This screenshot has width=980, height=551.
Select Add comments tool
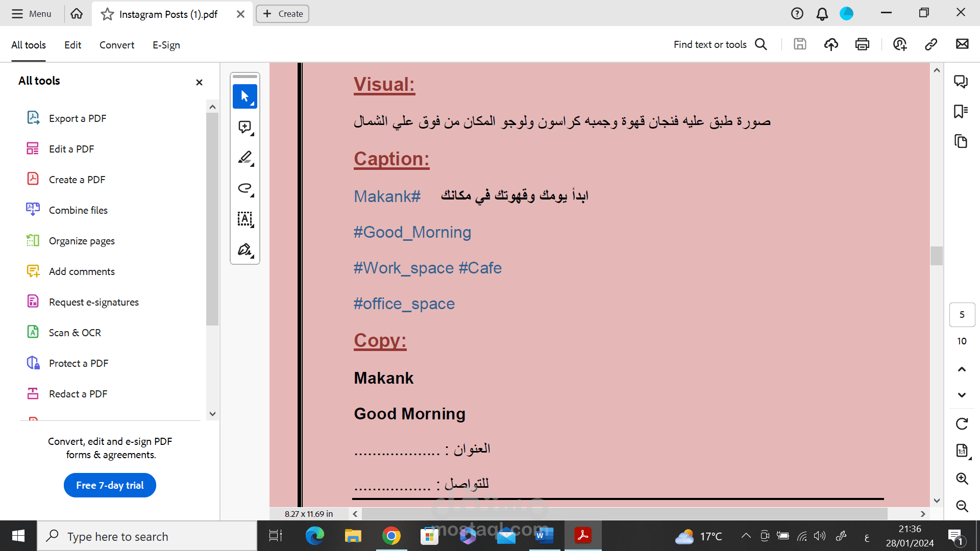(x=70, y=271)
